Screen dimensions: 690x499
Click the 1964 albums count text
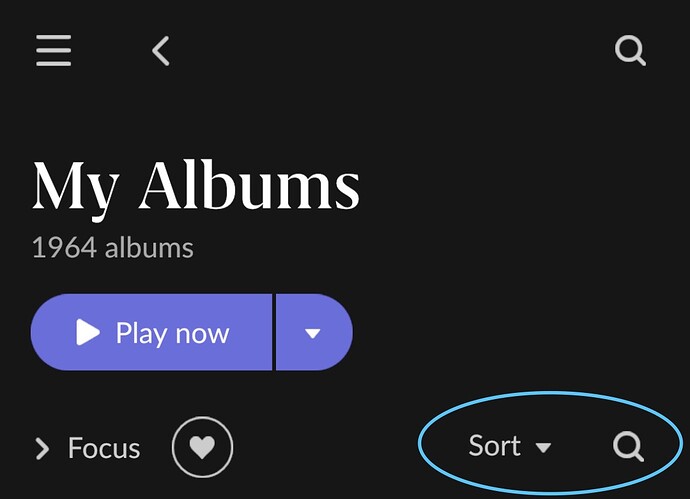point(113,248)
